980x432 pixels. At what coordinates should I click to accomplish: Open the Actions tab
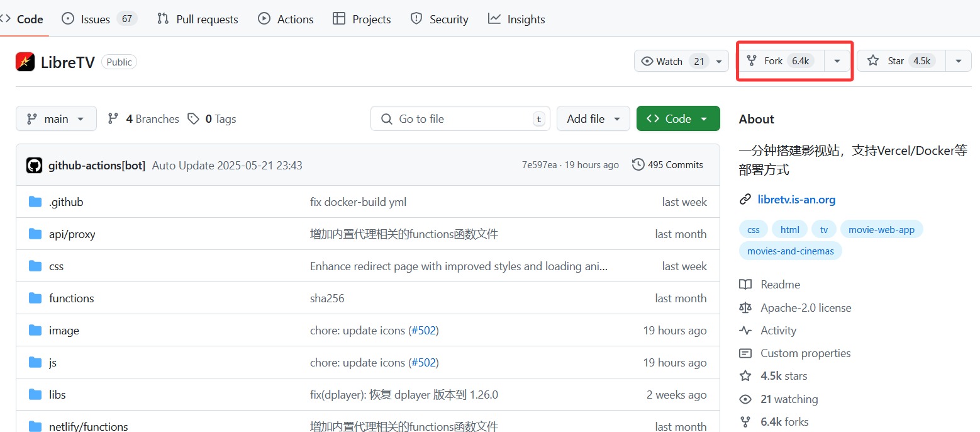[286, 19]
